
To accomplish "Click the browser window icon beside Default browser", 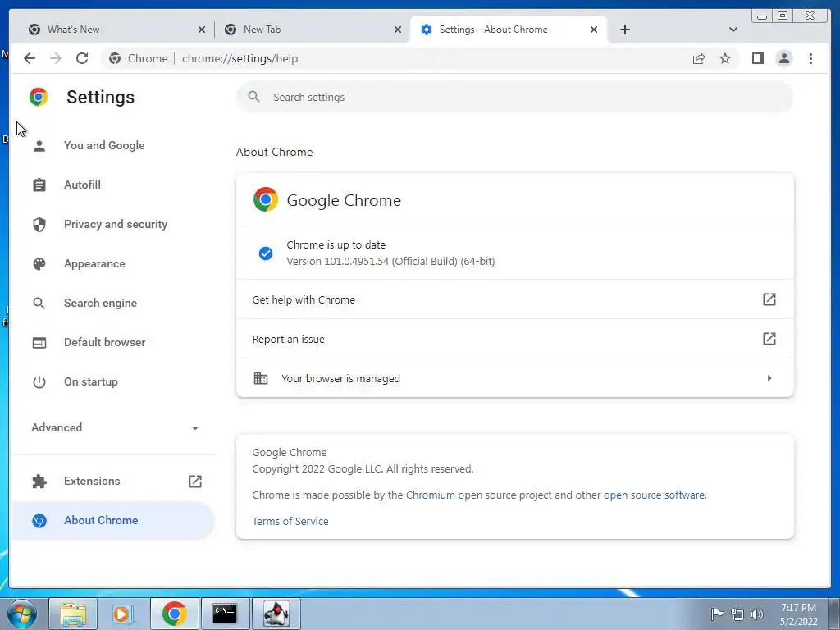I will pyautogui.click(x=39, y=342).
